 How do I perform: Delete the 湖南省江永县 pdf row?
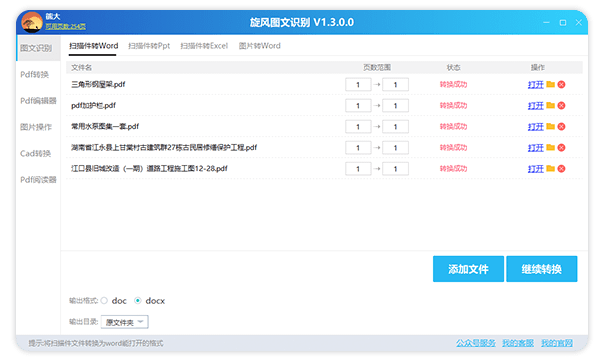click(x=561, y=147)
